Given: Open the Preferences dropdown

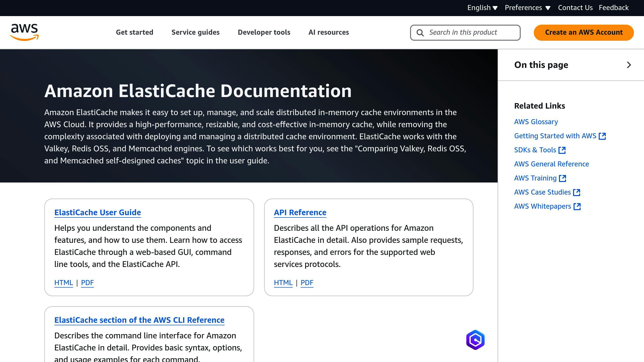Looking at the screenshot, I should (528, 8).
